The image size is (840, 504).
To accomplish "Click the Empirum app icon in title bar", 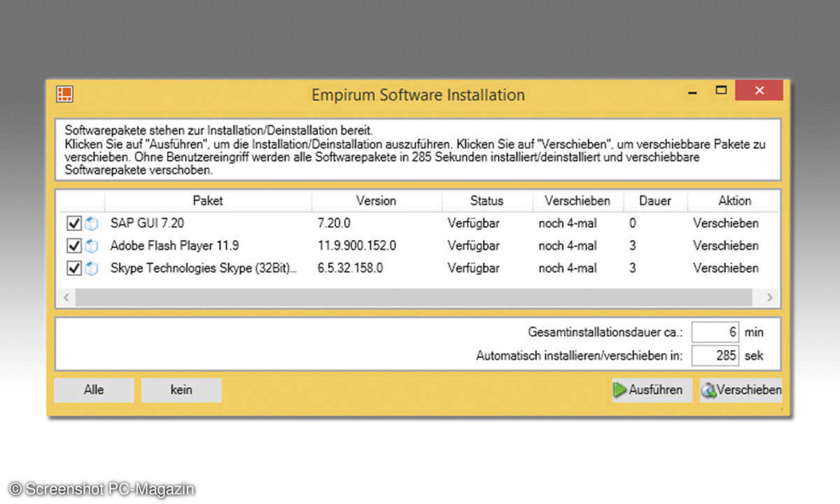I will (65, 94).
